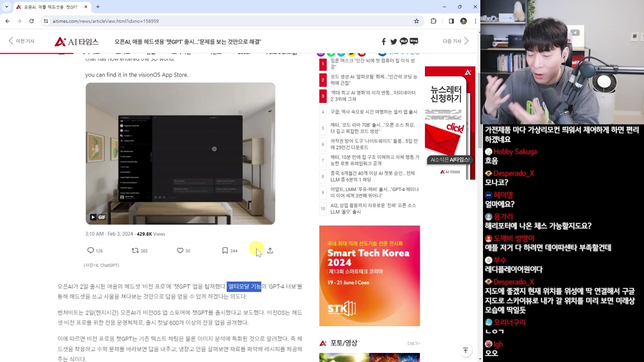Close the 오픈AI article tab
The width and height of the screenshot is (644, 362).
click(86, 7)
